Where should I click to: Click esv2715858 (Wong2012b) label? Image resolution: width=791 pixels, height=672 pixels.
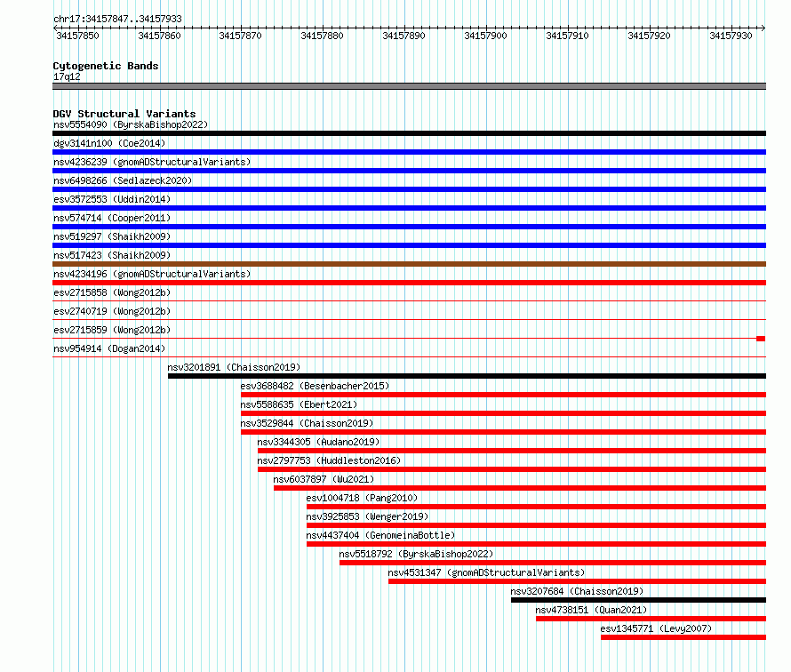click(x=112, y=292)
